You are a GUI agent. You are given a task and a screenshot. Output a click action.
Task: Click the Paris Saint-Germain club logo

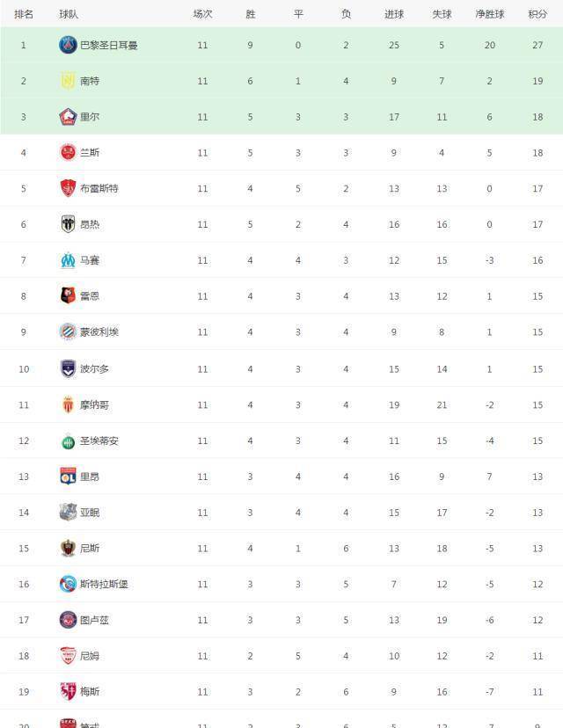(x=68, y=45)
